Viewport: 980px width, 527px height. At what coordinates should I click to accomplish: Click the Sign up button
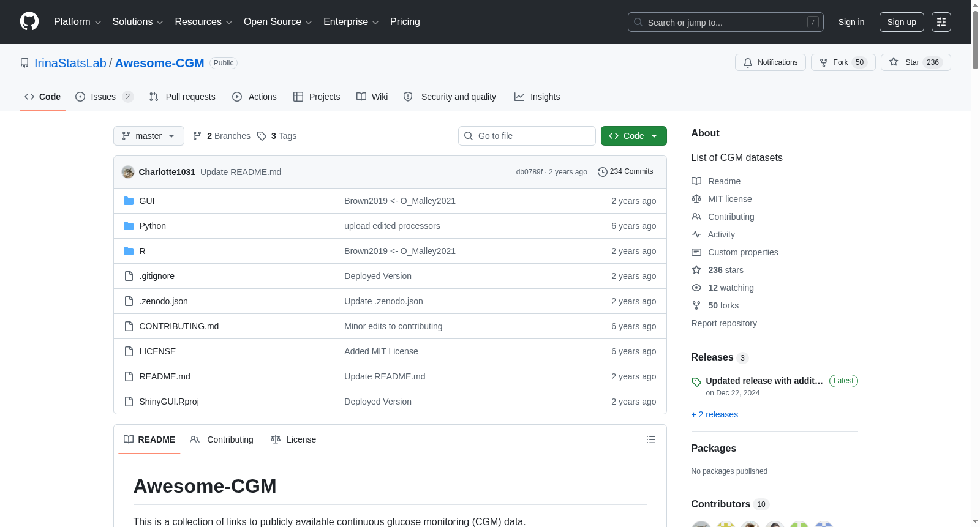[902, 22]
